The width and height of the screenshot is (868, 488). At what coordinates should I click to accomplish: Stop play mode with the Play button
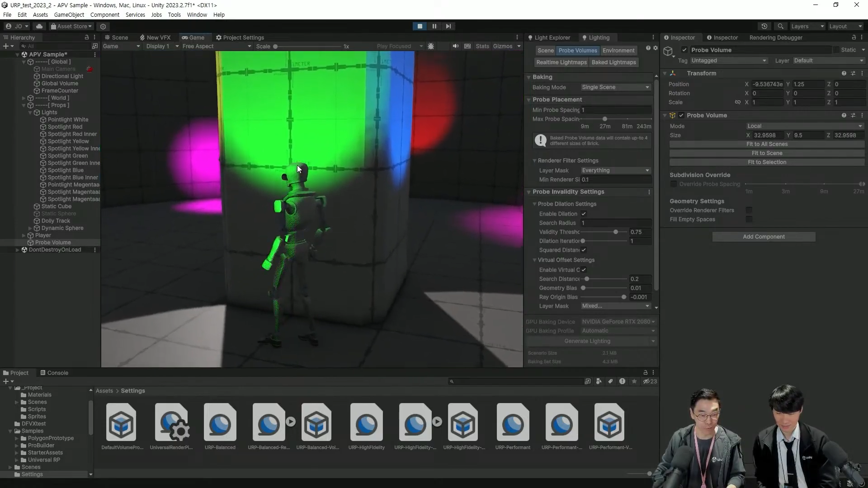pyautogui.click(x=420, y=26)
